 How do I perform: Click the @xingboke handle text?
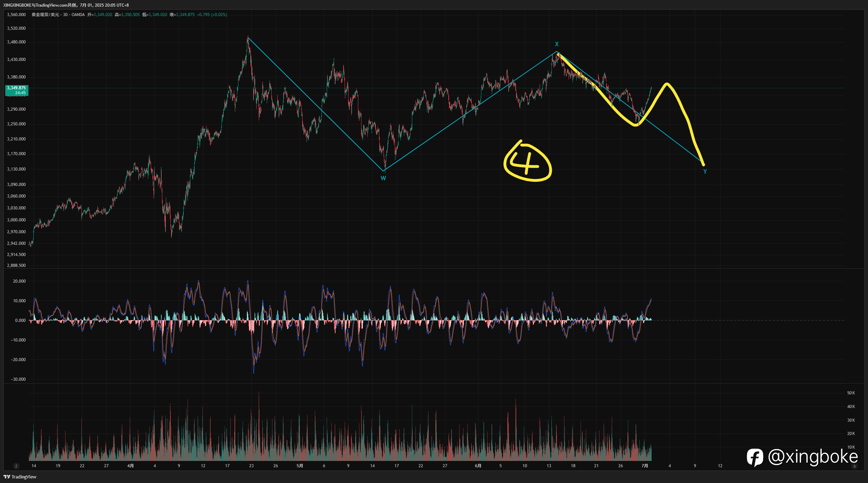click(813, 457)
